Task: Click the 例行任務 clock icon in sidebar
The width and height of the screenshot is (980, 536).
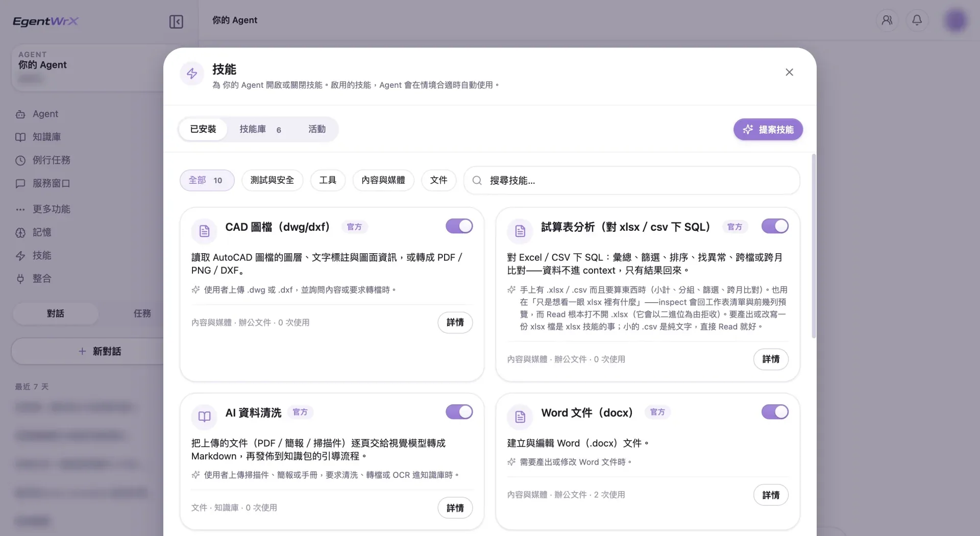Action: pos(20,160)
